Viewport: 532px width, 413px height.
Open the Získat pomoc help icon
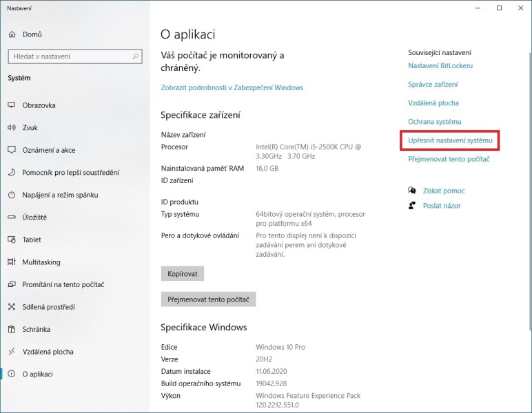412,191
